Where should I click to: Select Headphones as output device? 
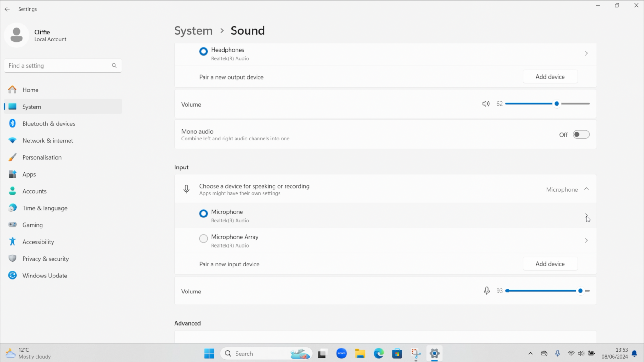pos(203,51)
